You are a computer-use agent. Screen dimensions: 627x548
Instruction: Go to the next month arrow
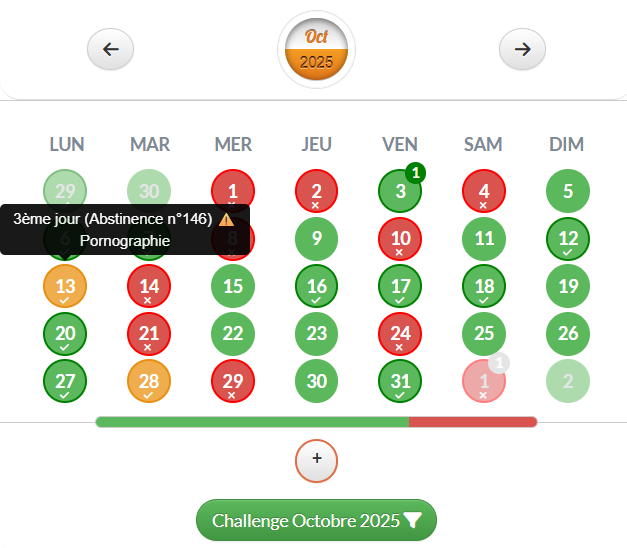click(x=522, y=49)
